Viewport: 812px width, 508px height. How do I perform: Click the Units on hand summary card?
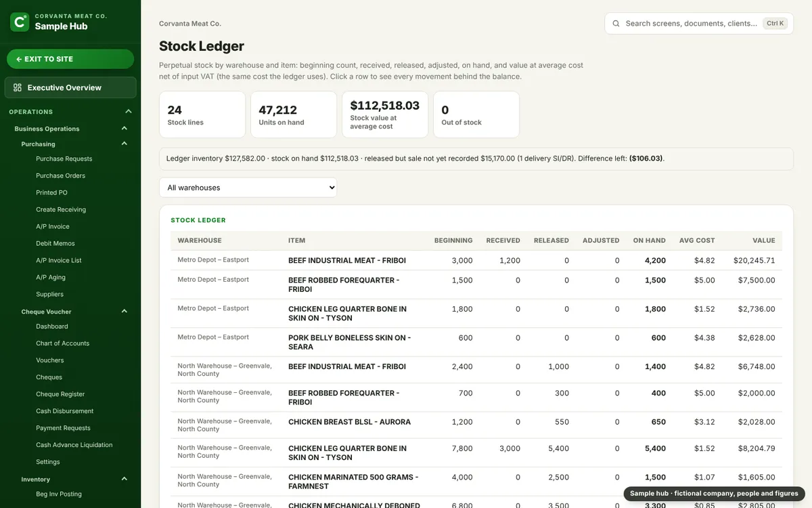coord(294,114)
